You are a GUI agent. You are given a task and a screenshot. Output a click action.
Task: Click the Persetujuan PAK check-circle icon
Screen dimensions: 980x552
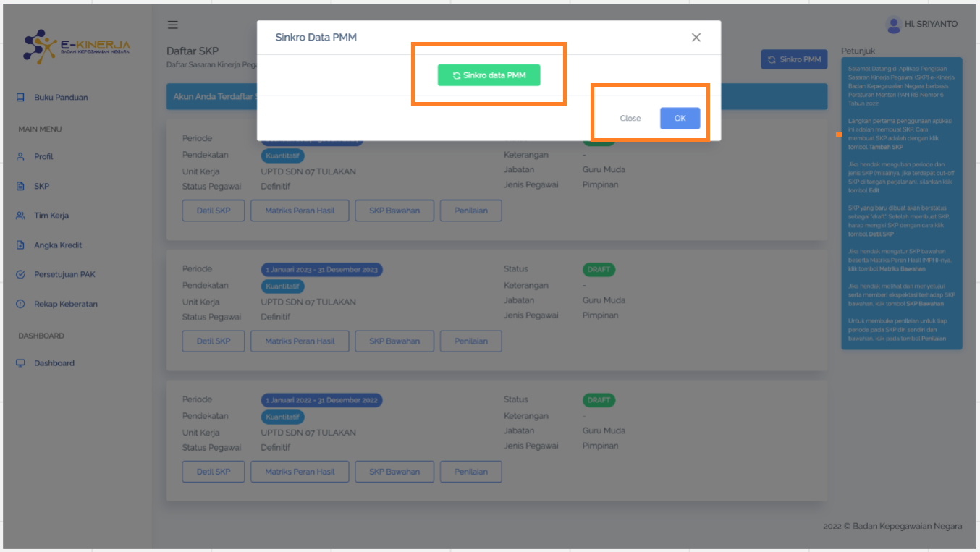click(20, 275)
